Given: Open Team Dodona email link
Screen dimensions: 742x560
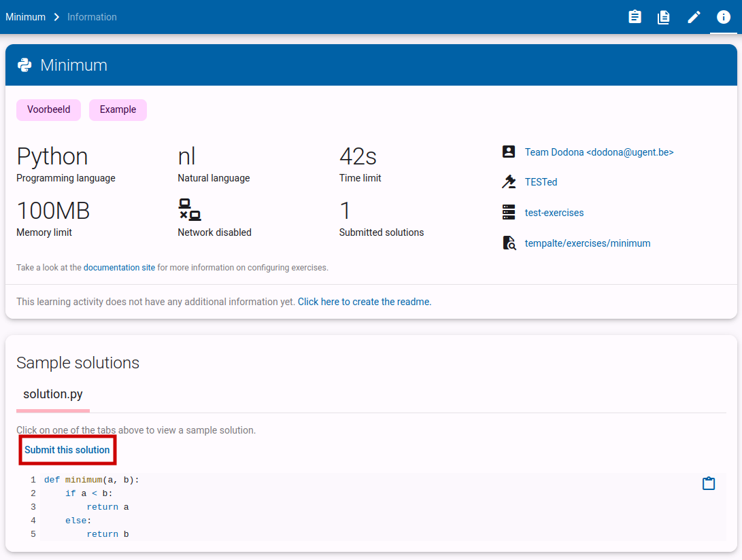Looking at the screenshot, I should click(599, 152).
